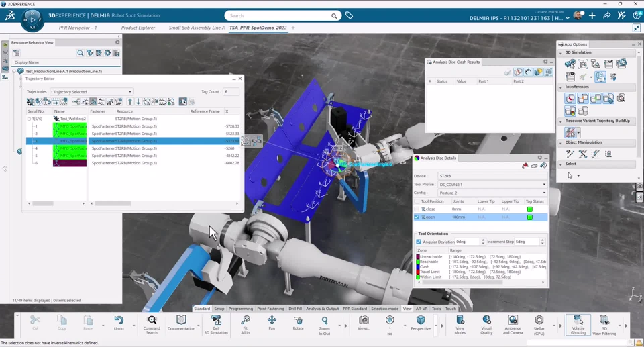
Task: Click search magnifier in Resource Behavior View
Action: (x=80, y=53)
